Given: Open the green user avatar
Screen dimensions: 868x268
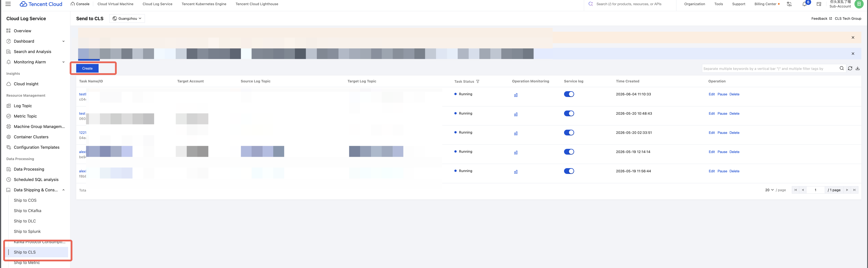Looking at the screenshot, I should tap(859, 4).
